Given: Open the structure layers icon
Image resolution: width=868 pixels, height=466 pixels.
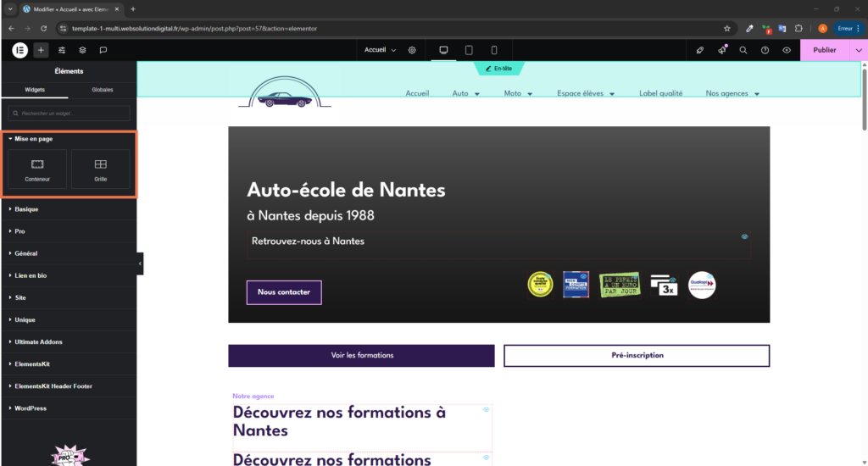Looking at the screenshot, I should [x=82, y=50].
